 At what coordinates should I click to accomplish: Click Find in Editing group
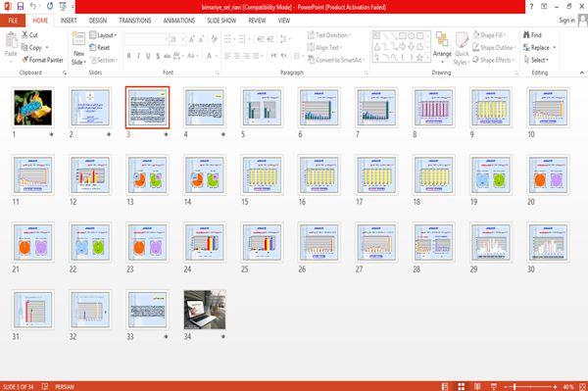532,35
